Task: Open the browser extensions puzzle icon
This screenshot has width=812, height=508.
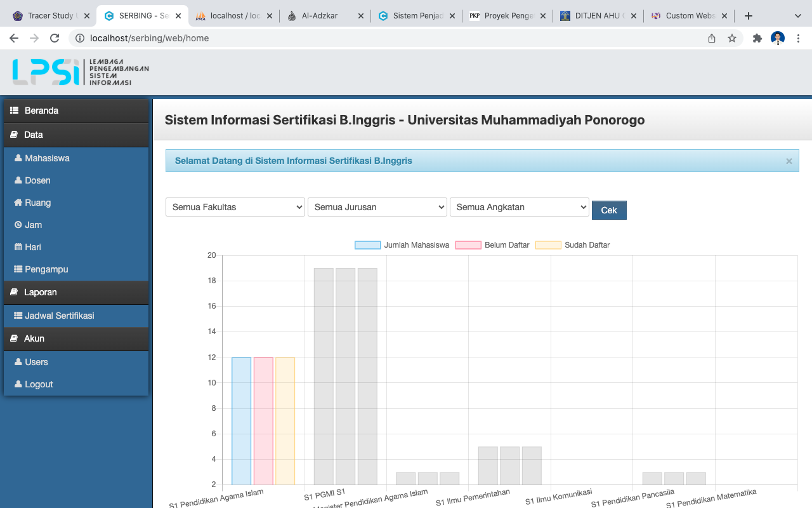Action: click(x=757, y=38)
